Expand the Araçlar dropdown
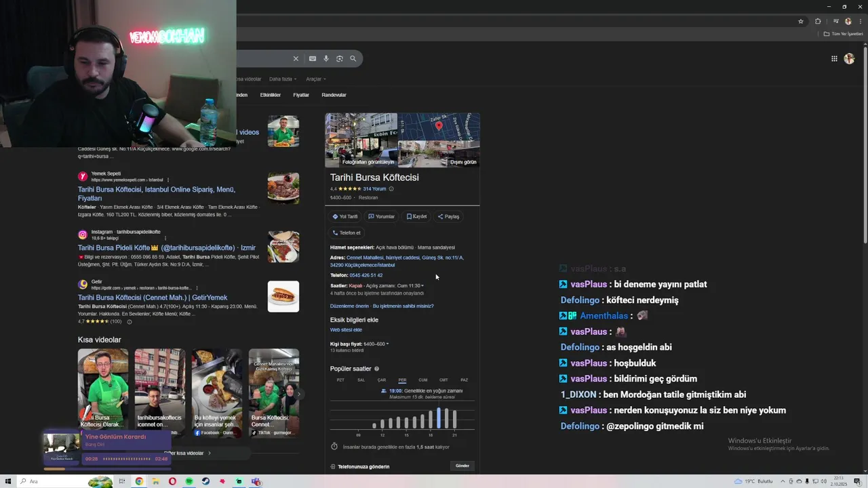The width and height of the screenshot is (868, 488). (315, 79)
